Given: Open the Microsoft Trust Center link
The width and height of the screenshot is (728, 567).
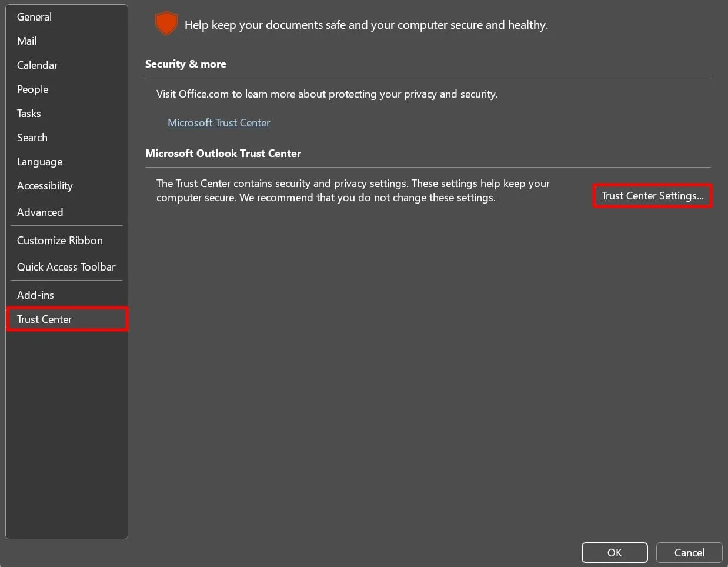Looking at the screenshot, I should [219, 122].
